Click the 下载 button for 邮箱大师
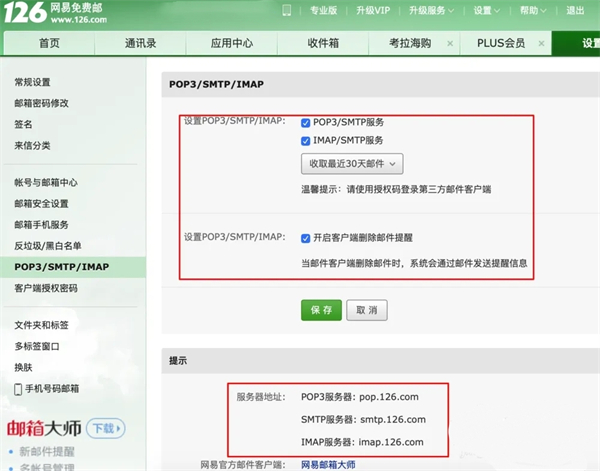 [x=105, y=428]
